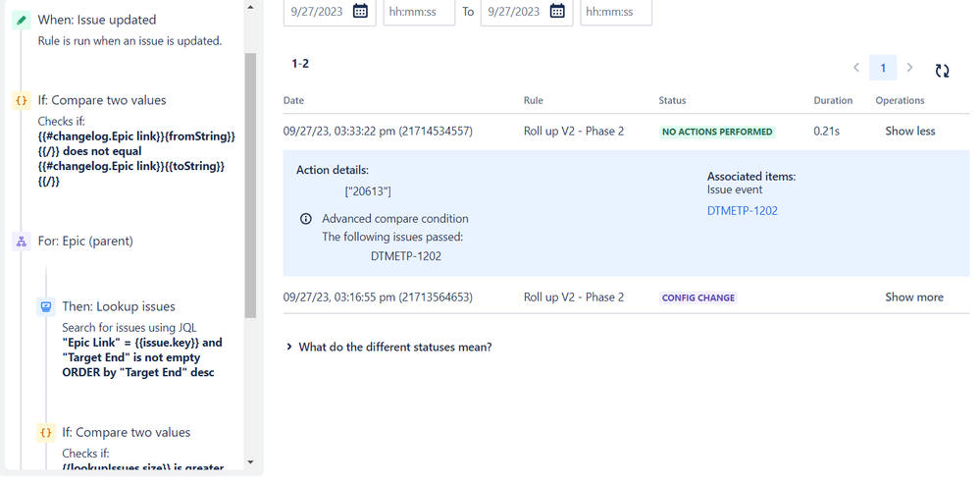The width and height of the screenshot is (980, 486).
Task: Click the orange braces icon of the lower Compare two values
Action: 46,432
